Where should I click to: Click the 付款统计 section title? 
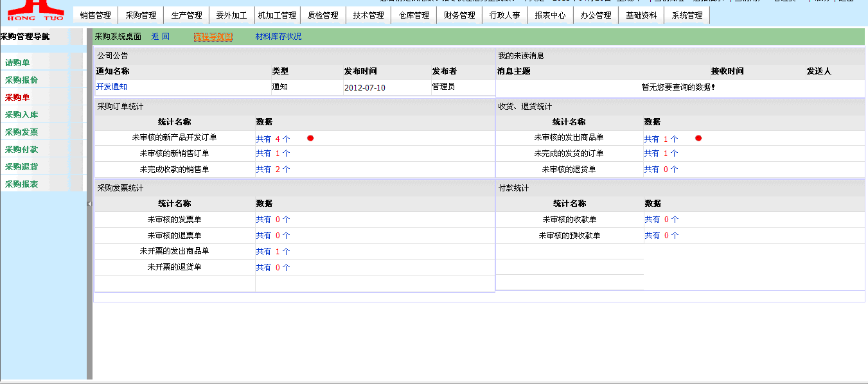[x=513, y=188]
